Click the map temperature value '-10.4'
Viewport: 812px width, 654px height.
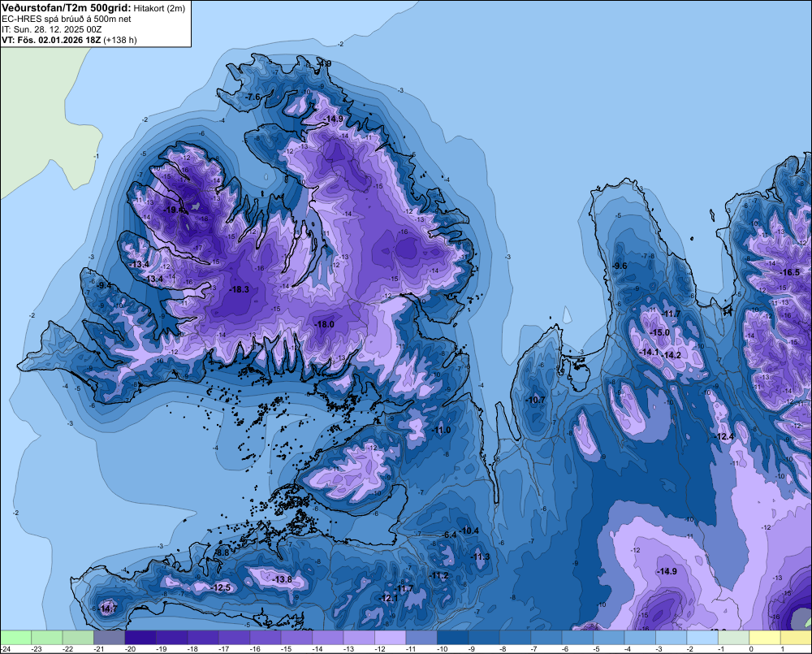[x=469, y=531]
